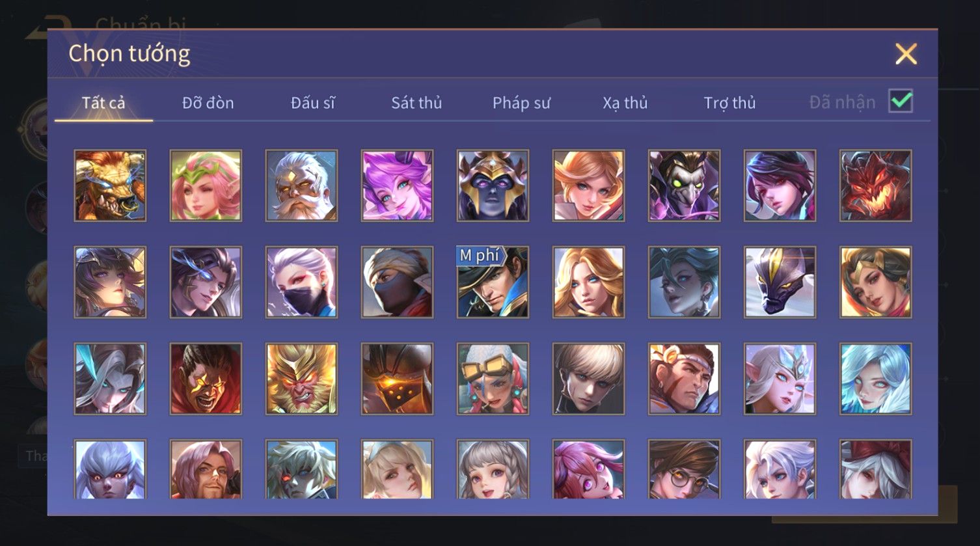Select the ninja with white hair and black mask

pyautogui.click(x=301, y=282)
